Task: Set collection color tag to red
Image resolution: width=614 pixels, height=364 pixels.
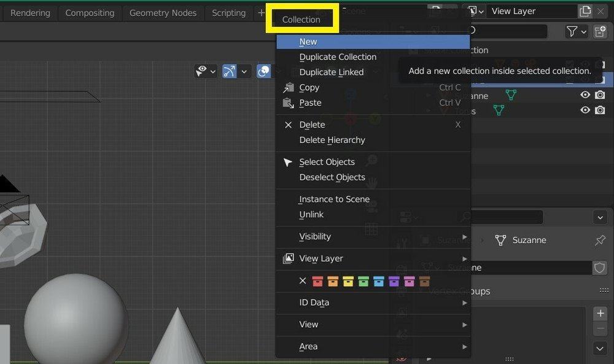Action: click(317, 281)
